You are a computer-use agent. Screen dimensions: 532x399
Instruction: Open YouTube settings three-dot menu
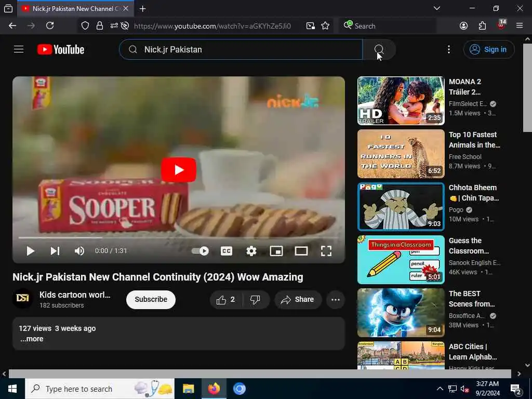tap(448, 49)
